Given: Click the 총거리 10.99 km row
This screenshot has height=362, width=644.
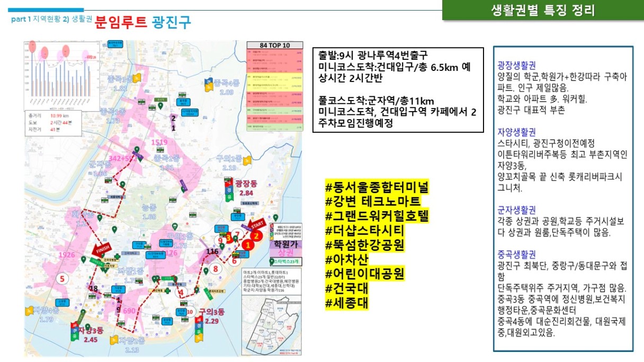Looking at the screenshot, I should [49, 115].
